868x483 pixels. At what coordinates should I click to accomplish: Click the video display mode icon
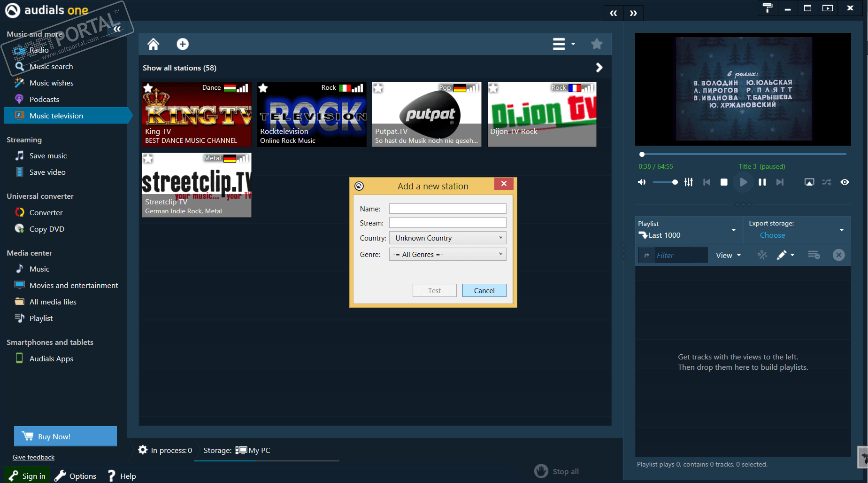coord(809,182)
